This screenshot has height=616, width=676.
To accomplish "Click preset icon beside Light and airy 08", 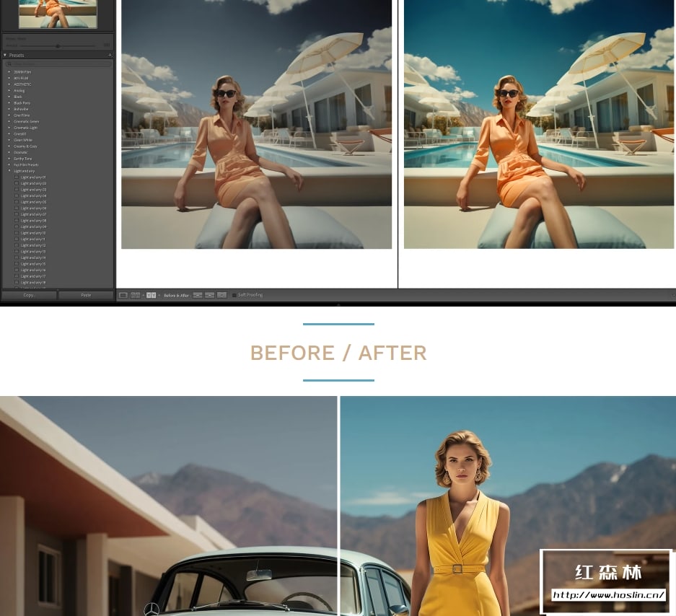I will click(x=17, y=220).
